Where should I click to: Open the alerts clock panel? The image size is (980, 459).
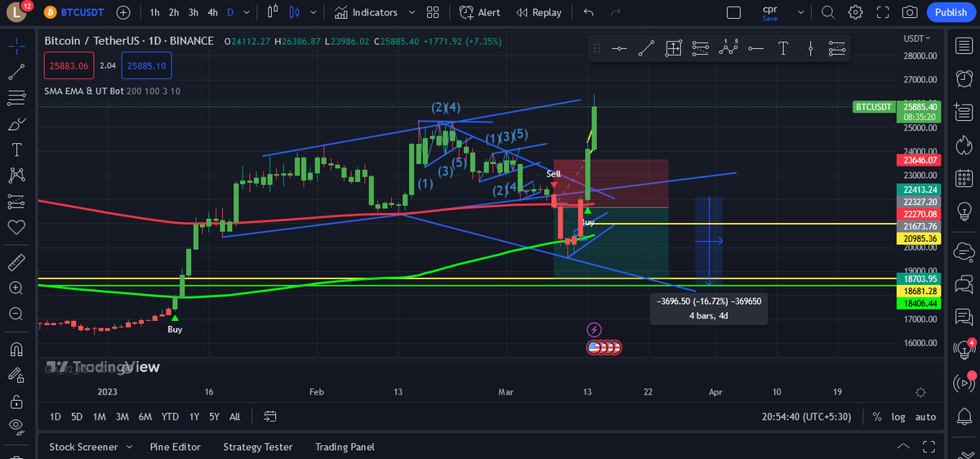(x=964, y=79)
